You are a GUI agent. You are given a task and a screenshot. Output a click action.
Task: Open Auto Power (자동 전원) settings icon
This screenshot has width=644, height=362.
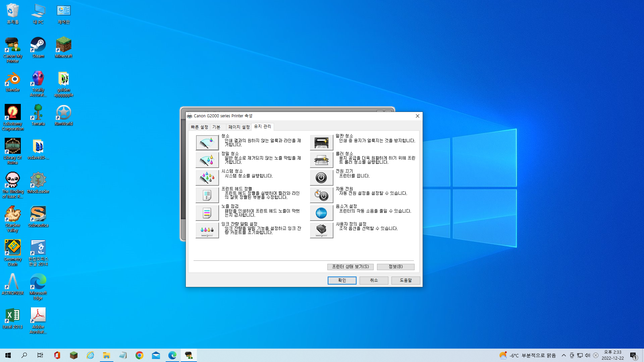(x=321, y=195)
